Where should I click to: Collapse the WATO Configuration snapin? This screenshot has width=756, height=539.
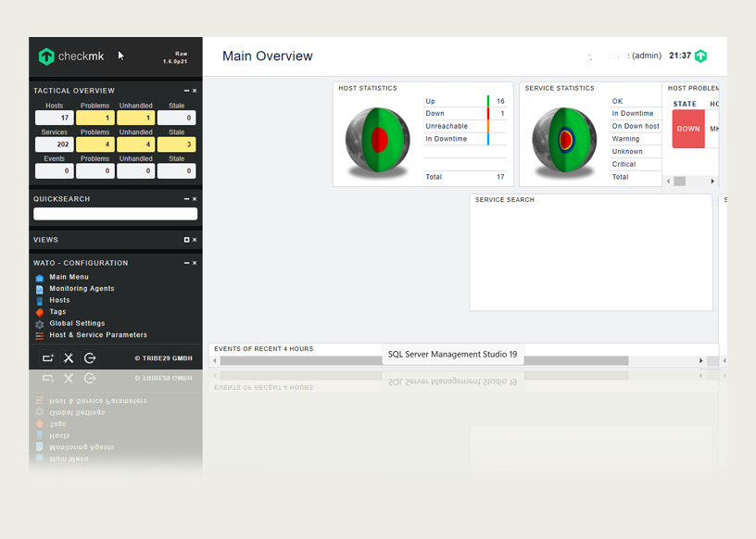click(186, 263)
